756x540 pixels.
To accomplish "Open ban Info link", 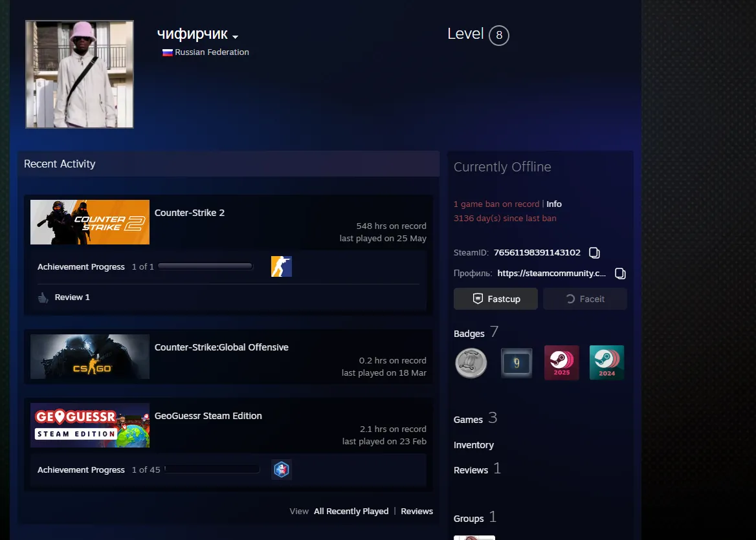I will click(554, 204).
